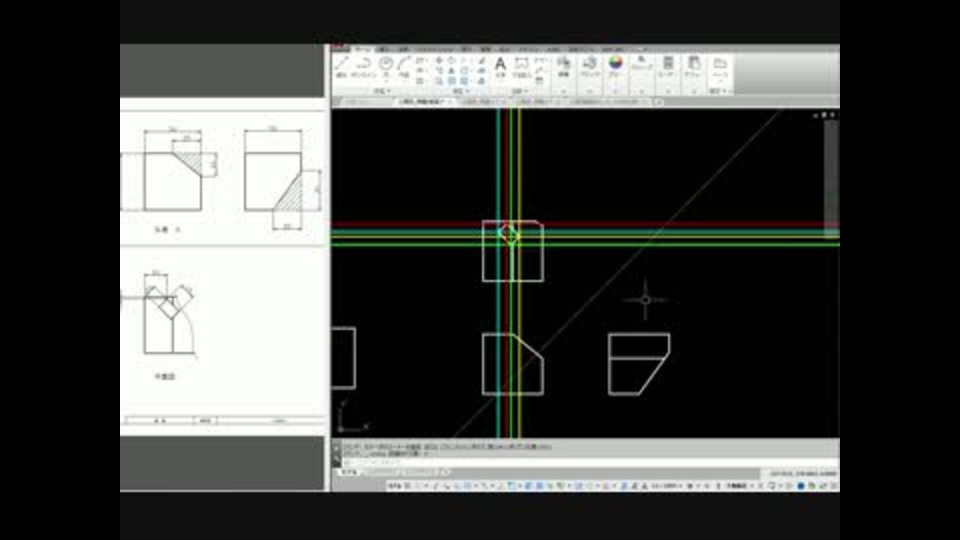Click the bottom figure in the reference document

pyautogui.click(x=169, y=313)
